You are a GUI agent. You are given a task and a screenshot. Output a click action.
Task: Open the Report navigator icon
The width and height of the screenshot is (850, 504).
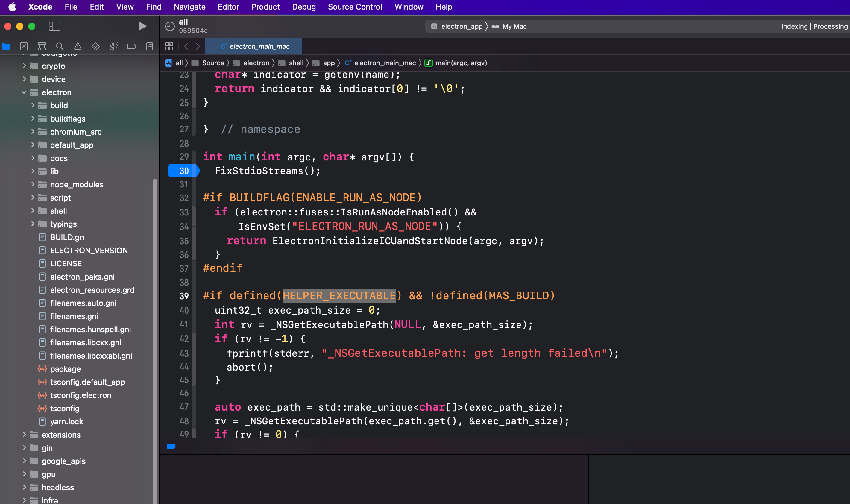pos(149,46)
